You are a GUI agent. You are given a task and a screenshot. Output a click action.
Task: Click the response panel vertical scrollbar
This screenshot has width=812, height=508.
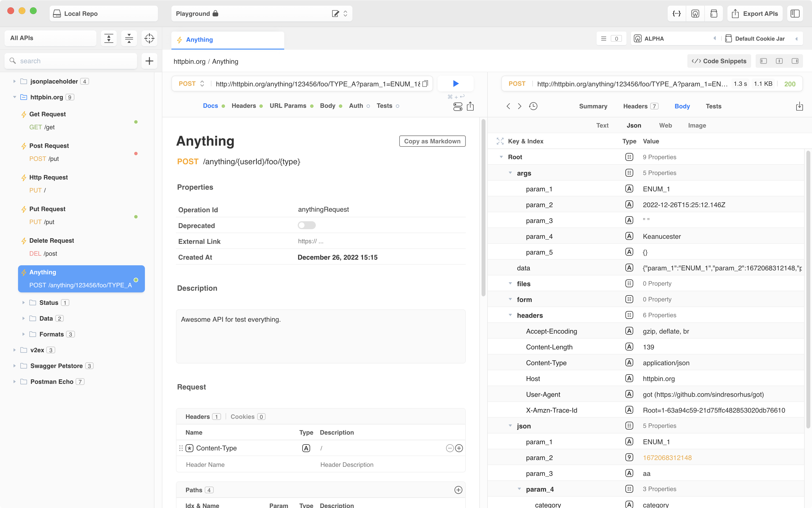(x=808, y=289)
